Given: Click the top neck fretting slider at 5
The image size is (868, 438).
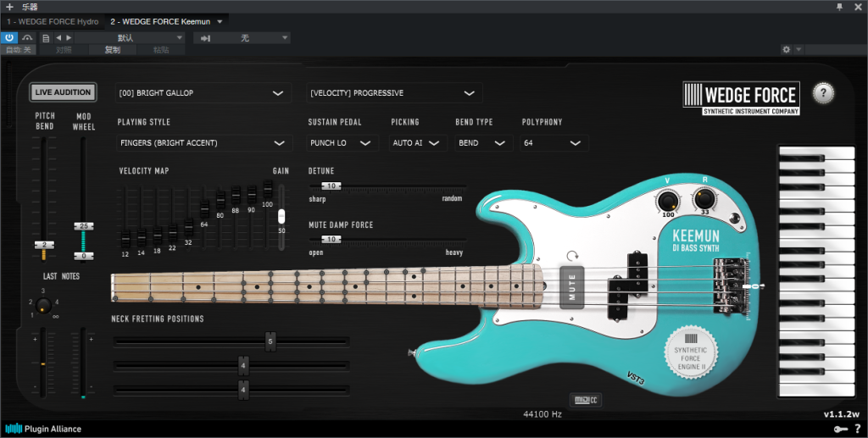Looking at the screenshot, I should pyautogui.click(x=270, y=341).
